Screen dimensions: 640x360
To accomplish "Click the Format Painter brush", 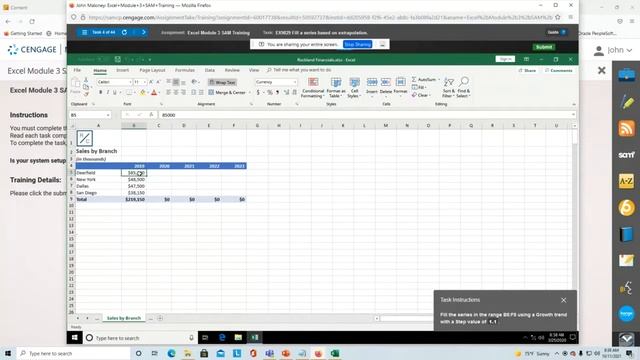I will point(86,94).
